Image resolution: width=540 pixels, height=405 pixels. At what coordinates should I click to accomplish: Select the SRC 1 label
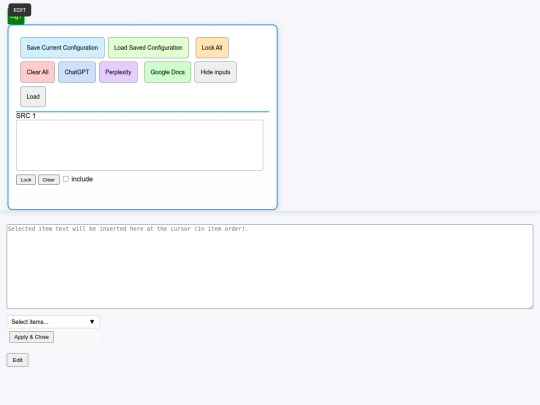[x=26, y=116]
